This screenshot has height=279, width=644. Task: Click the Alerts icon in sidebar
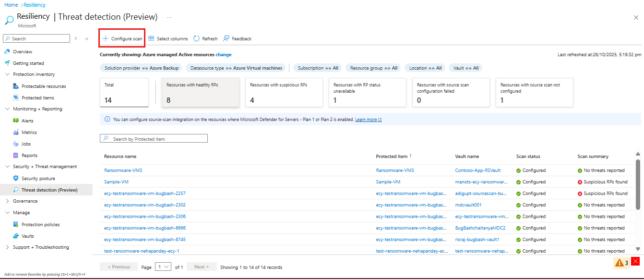16,121
